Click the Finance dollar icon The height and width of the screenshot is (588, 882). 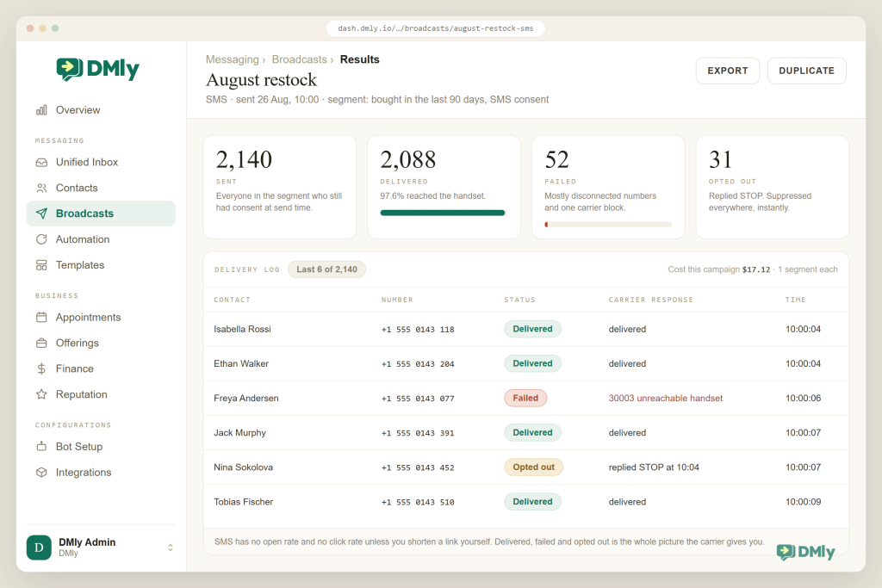pyautogui.click(x=41, y=368)
